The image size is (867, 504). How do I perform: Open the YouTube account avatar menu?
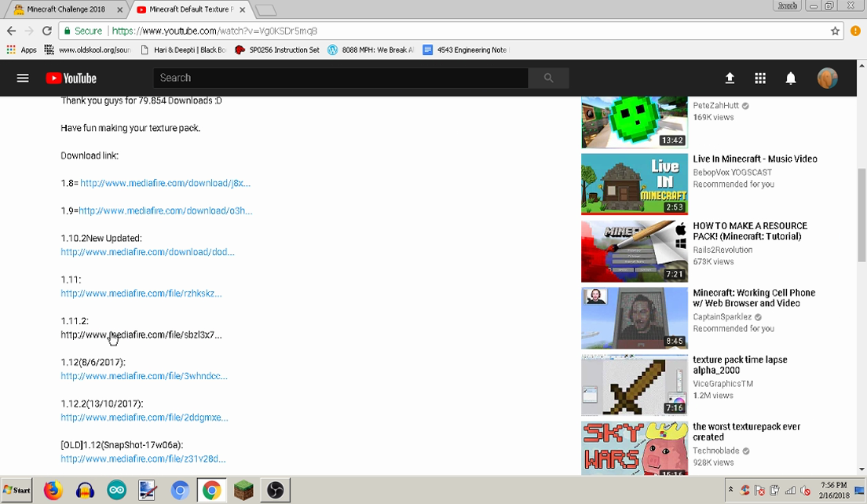[x=828, y=78]
